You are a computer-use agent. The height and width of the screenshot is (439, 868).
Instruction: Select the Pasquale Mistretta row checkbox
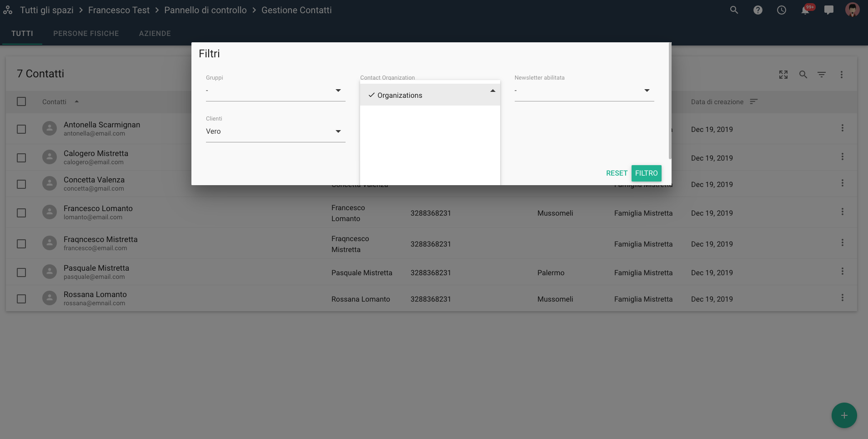tap(21, 272)
